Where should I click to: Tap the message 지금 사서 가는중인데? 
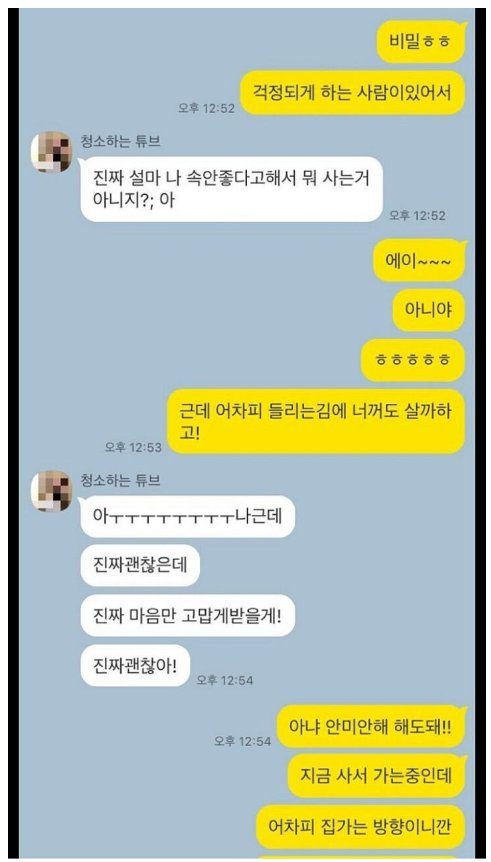click(x=377, y=776)
